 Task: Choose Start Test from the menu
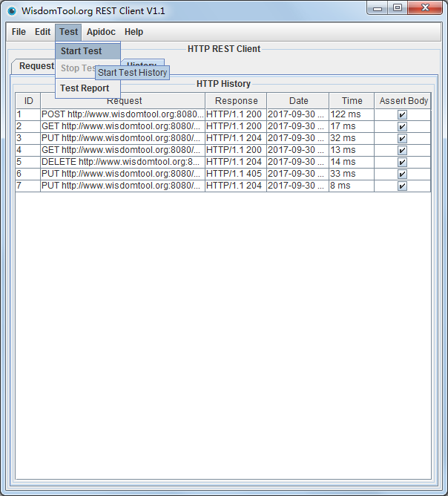(88, 51)
